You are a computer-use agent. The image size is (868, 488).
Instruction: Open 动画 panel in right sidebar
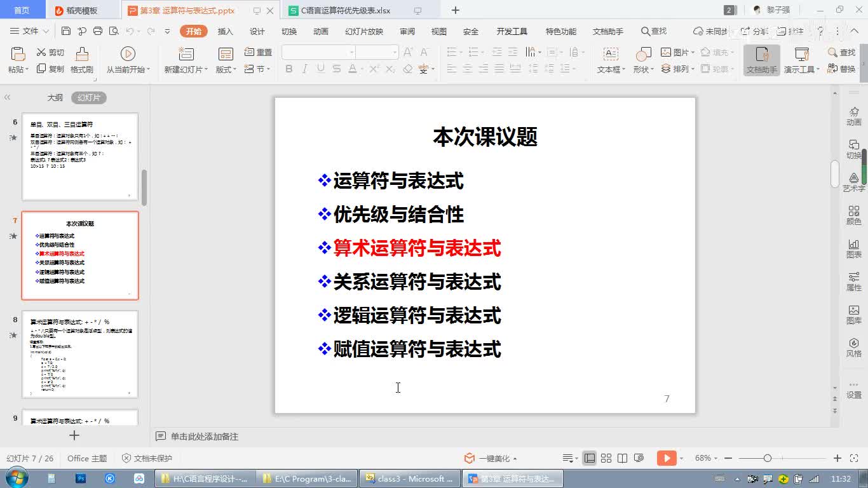pos(853,116)
